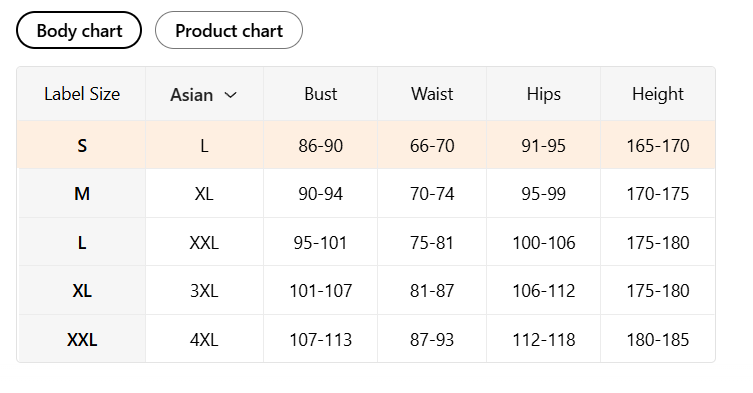
Task: Select the XXL label size row
Action: (x=366, y=339)
